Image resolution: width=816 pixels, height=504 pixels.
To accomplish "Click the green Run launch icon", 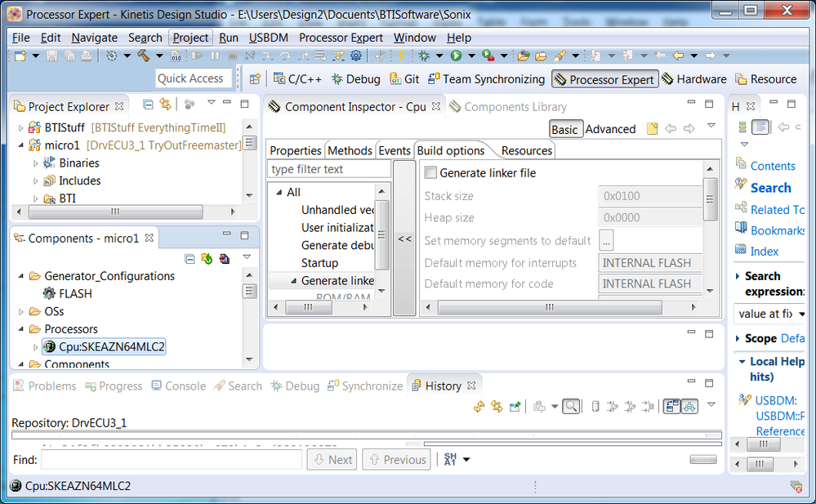I will pos(456,56).
